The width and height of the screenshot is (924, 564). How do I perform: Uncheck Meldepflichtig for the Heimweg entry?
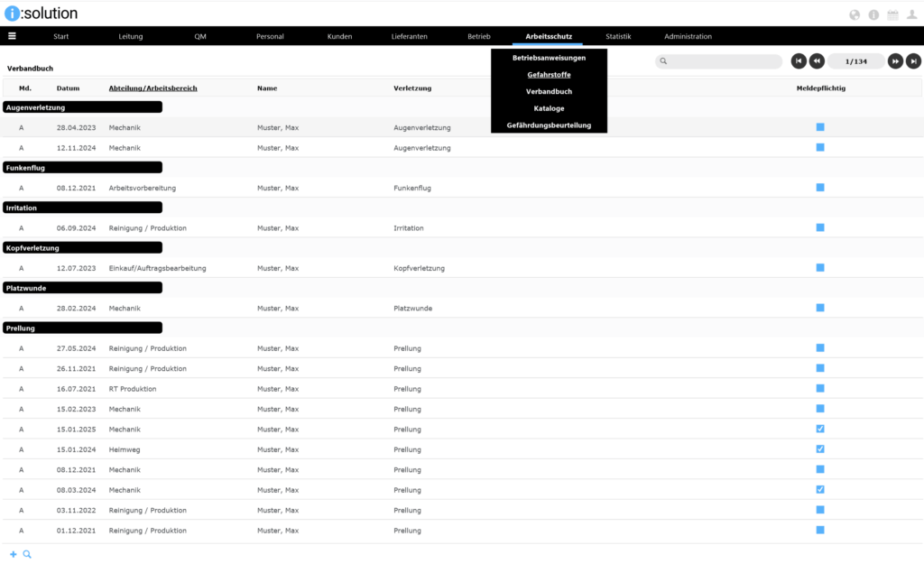(820, 448)
